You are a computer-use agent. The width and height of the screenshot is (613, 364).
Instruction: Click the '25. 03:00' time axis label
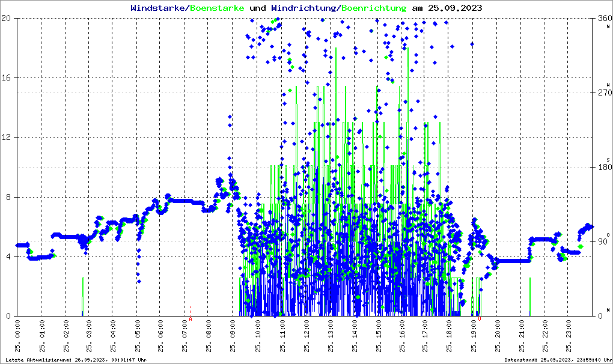(89, 336)
